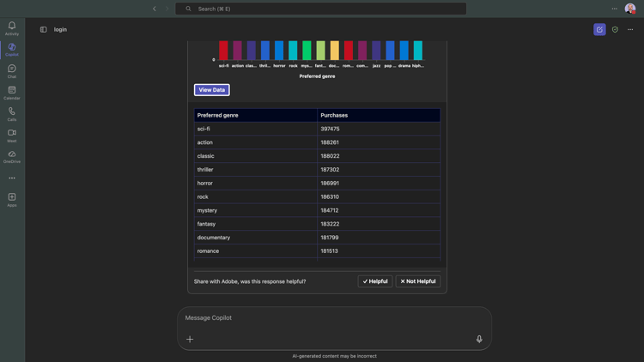The height and width of the screenshot is (362, 644).
Task: Select the 188022 purchases value
Action: click(x=379, y=156)
